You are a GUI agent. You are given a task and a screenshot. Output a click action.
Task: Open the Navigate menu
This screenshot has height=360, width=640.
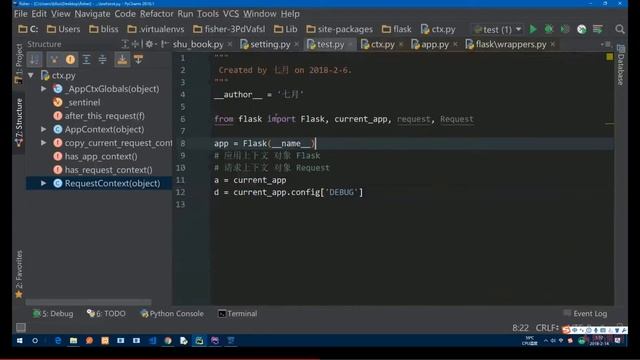pyautogui.click(x=92, y=13)
